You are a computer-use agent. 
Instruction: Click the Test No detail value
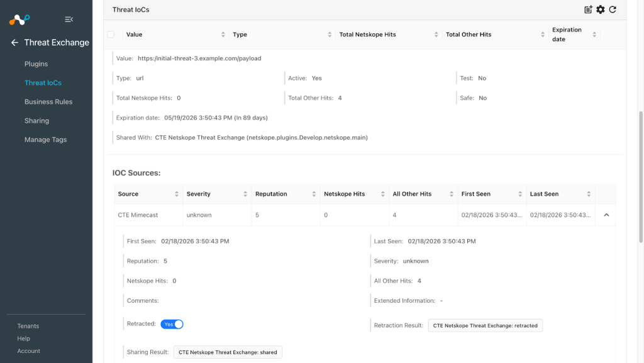click(482, 78)
